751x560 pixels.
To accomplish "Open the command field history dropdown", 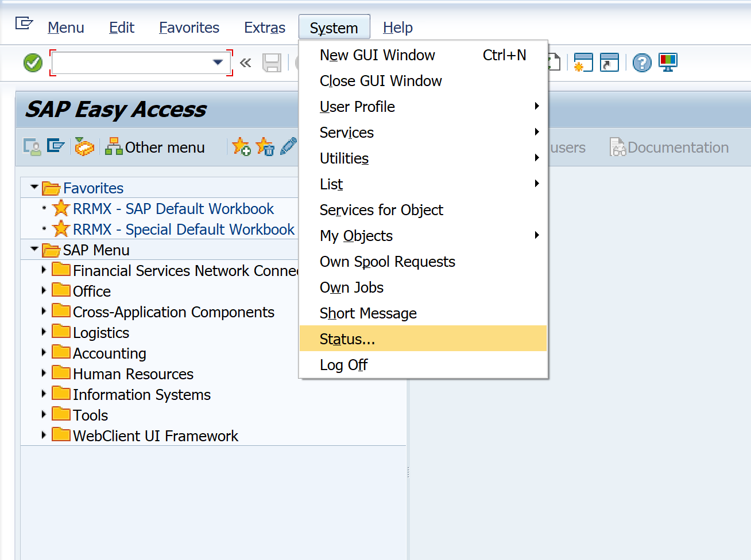I will pos(218,62).
